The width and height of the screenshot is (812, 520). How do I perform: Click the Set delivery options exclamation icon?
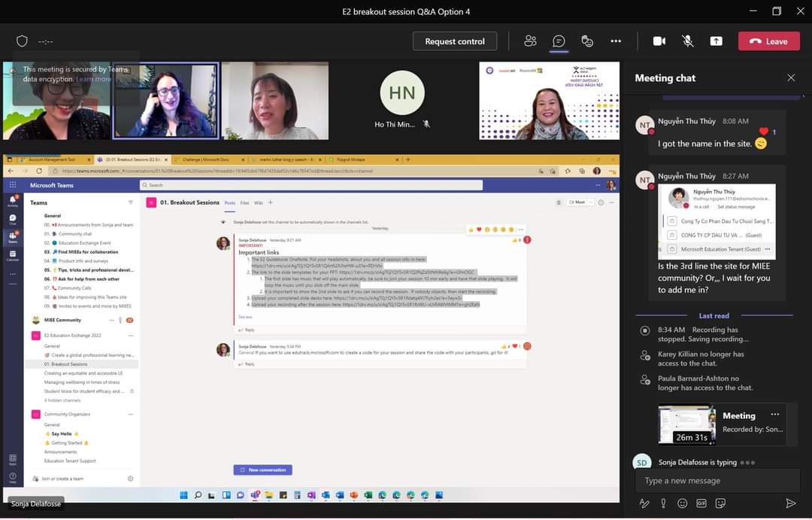tap(663, 503)
